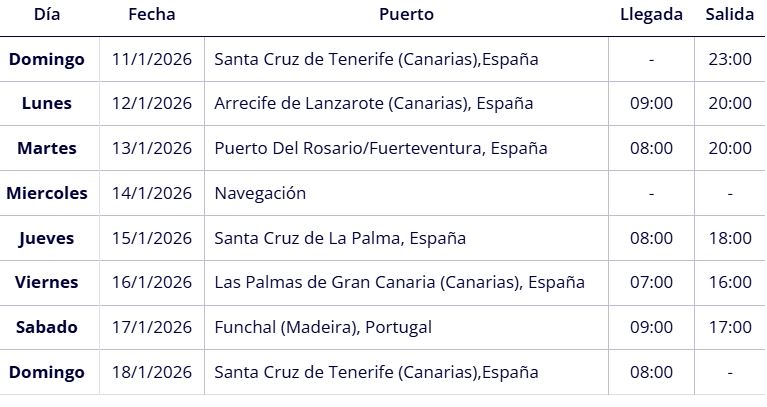This screenshot has width=767, height=407.
Task: Click the 11/1/2026 date cell
Action: (152, 60)
